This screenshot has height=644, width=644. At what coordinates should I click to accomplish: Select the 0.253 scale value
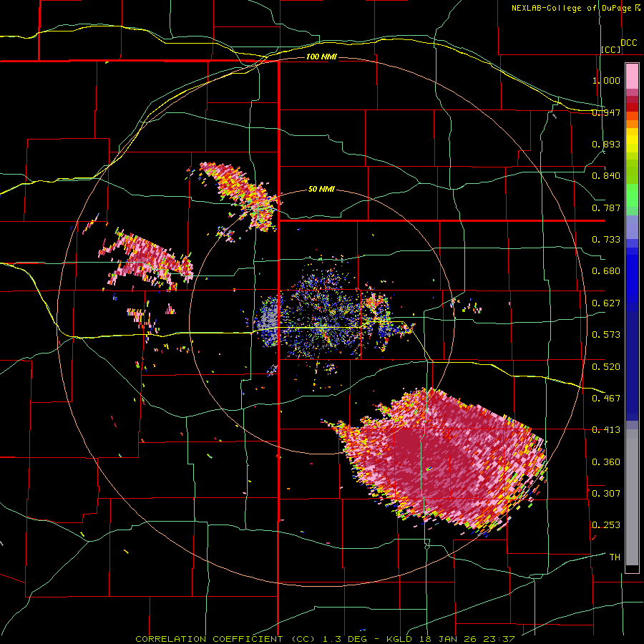click(x=606, y=525)
